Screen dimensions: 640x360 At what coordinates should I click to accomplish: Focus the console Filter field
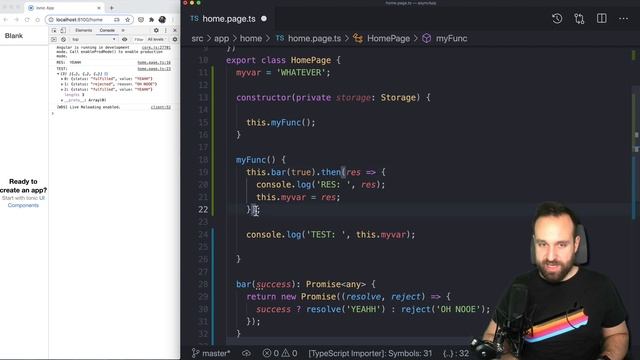click(138, 39)
